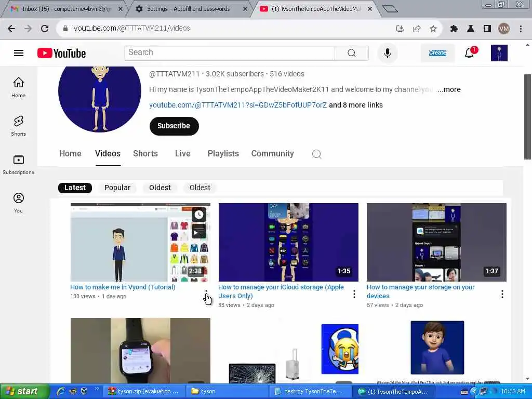Open Chrome three-dot menu

(x=521, y=29)
